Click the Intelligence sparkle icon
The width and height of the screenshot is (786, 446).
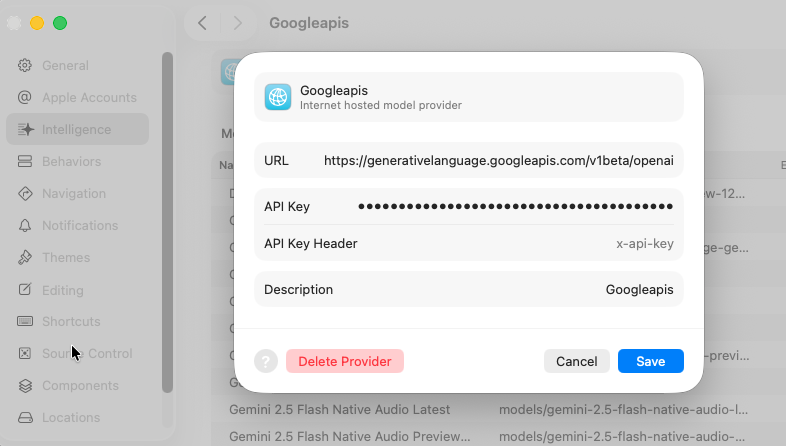(x=25, y=130)
